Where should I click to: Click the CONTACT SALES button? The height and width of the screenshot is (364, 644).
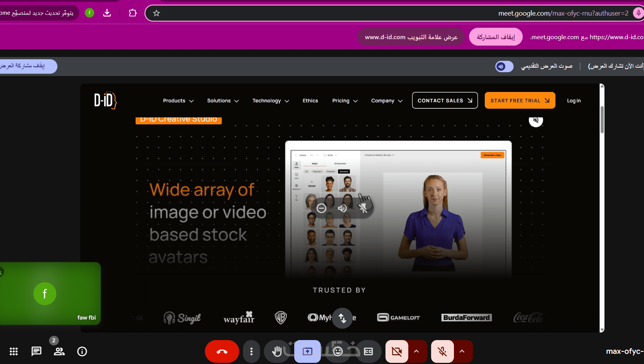click(445, 101)
